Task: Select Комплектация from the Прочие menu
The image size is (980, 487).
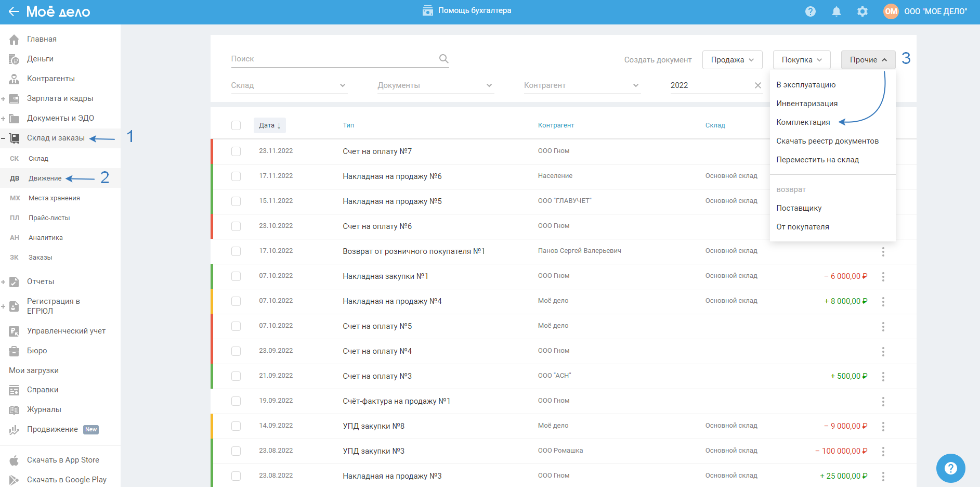Action: tap(803, 122)
